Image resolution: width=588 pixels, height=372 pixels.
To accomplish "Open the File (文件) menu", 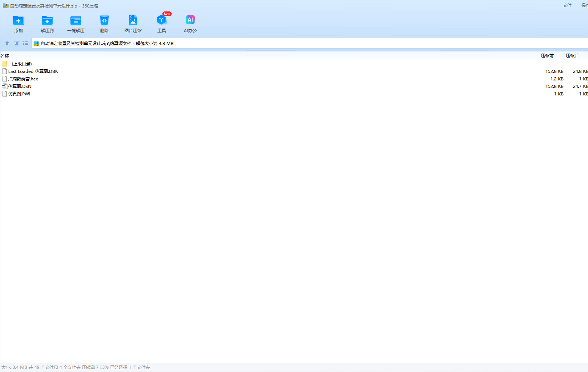I will tap(567, 5).
